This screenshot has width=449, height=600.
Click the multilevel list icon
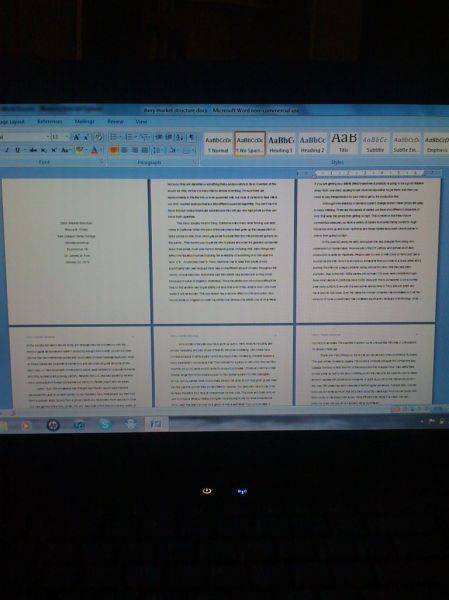pyautogui.click(x=145, y=137)
